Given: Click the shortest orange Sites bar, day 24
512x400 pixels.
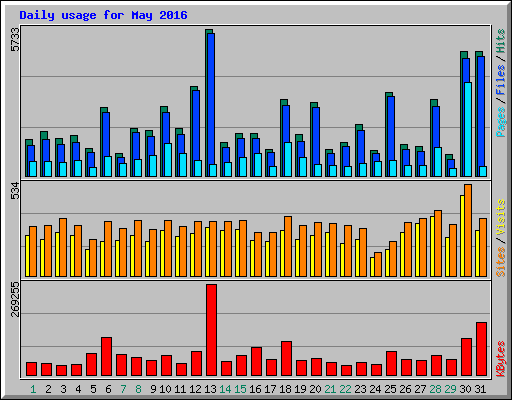Looking at the screenshot, I should pos(378,264).
